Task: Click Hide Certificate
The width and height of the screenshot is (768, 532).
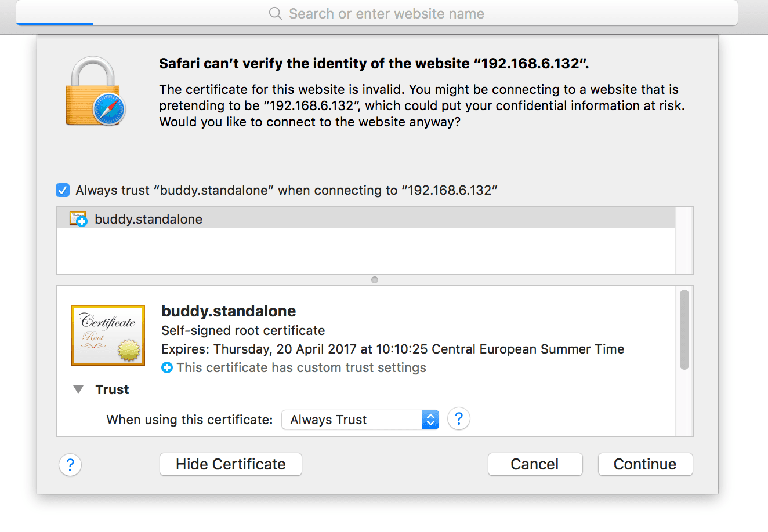Action: (x=230, y=464)
